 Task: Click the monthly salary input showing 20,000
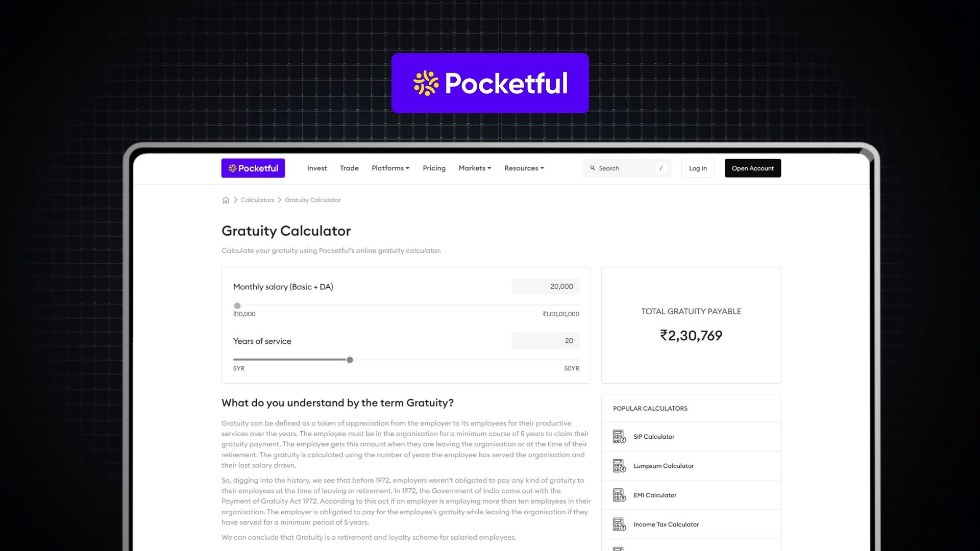click(x=545, y=286)
